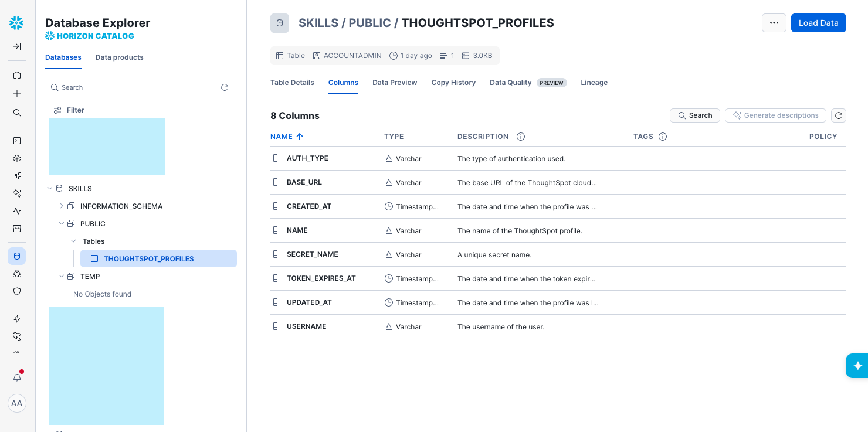
Task: Refresh the database tree list
Action: [x=225, y=87]
